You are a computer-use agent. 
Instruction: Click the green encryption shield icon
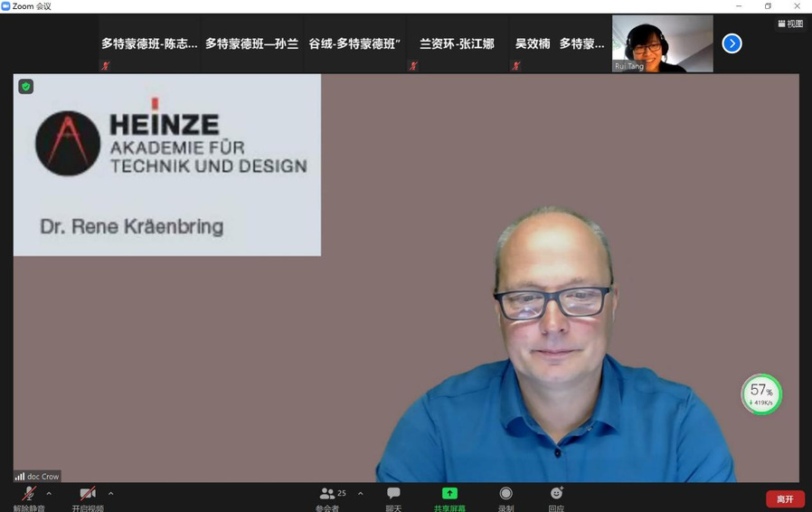click(x=26, y=87)
